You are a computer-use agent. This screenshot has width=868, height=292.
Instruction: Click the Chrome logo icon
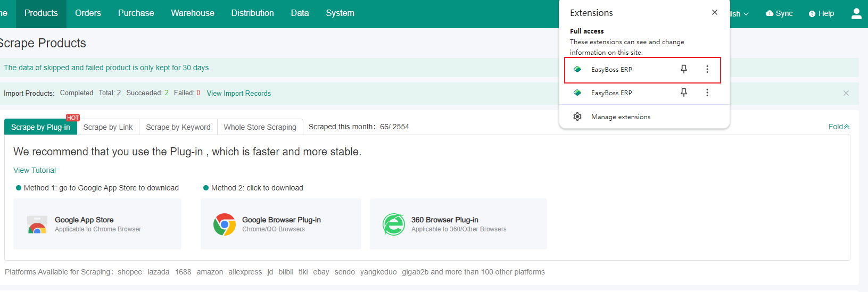pos(225,224)
